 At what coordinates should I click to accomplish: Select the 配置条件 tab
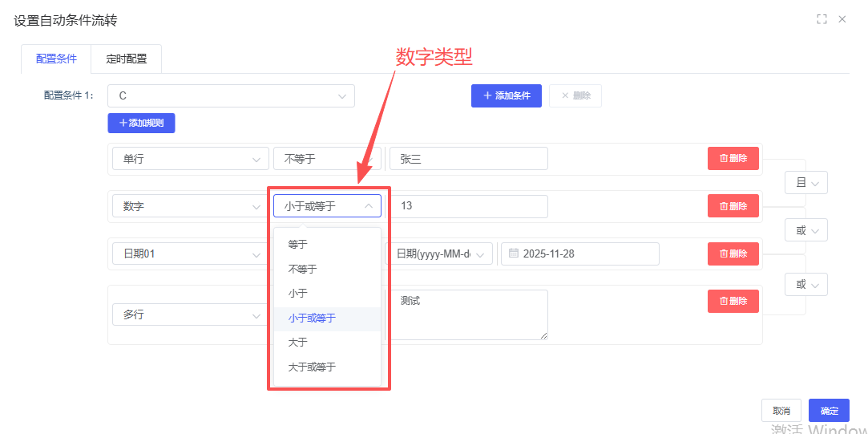coord(56,59)
